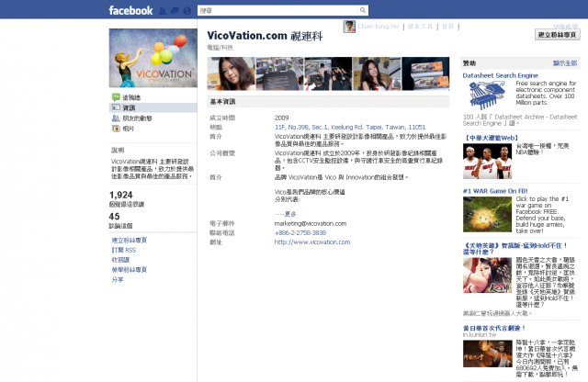Open the wall speech-bubble icon in sidebar

pos(116,97)
